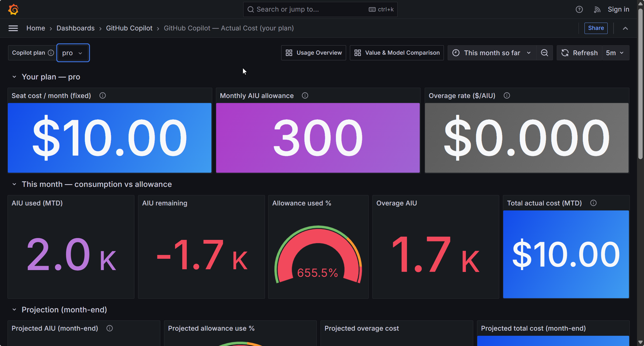
Task: Go to Dashboards breadcrumb
Action: coord(75,28)
